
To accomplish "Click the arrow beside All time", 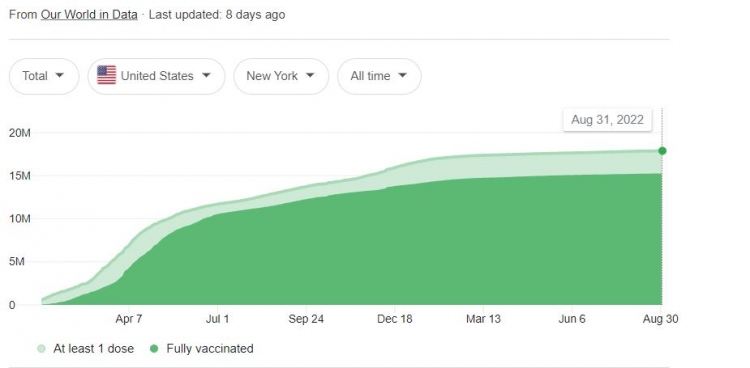I will click(402, 76).
